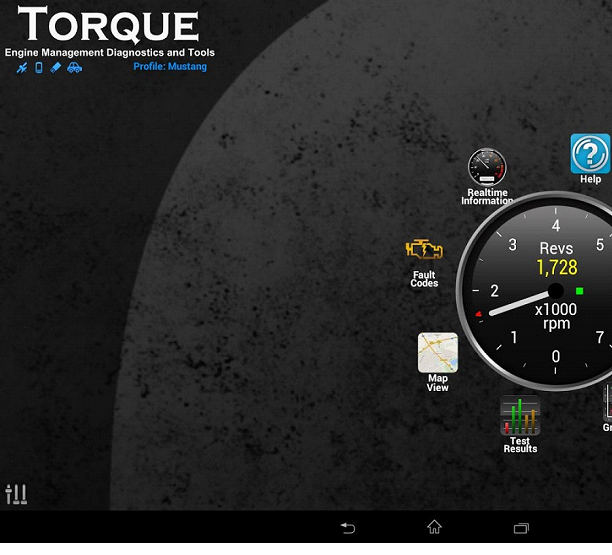This screenshot has height=555, width=612.
Task: Tap the Revs RPM gauge dial
Action: point(534,291)
